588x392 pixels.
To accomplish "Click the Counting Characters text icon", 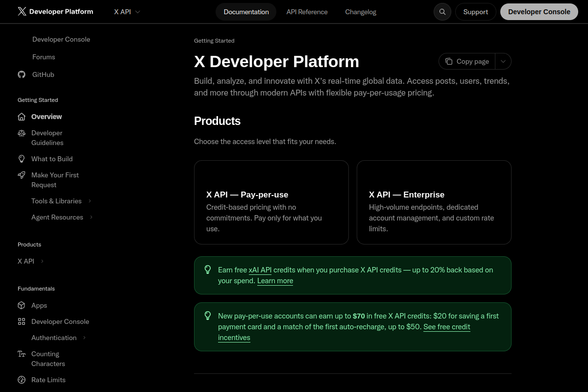I will pyautogui.click(x=22, y=354).
